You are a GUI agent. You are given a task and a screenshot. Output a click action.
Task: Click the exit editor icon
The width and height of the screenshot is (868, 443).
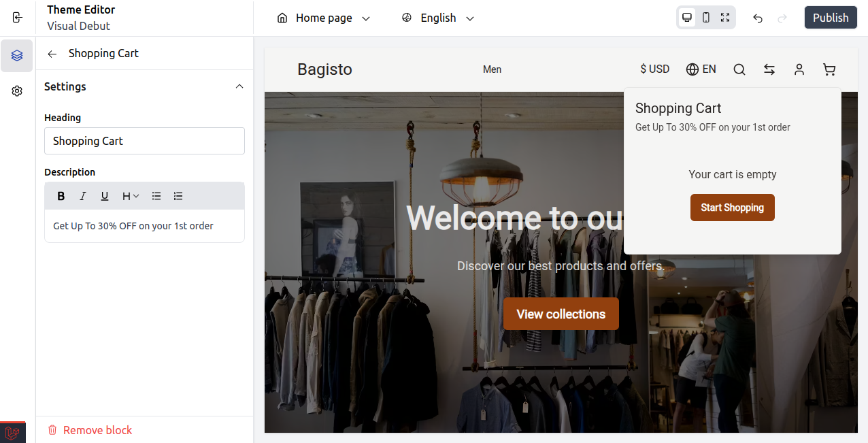click(x=18, y=18)
